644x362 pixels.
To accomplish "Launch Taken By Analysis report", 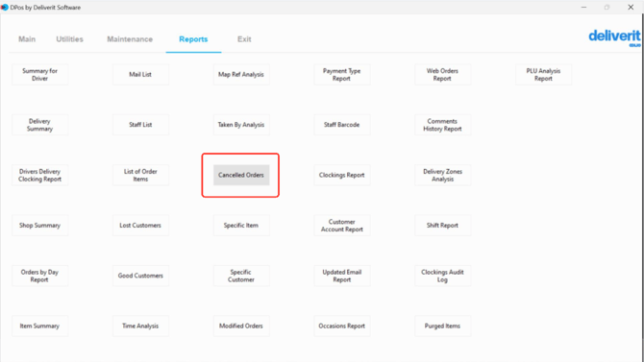I will 241,125.
